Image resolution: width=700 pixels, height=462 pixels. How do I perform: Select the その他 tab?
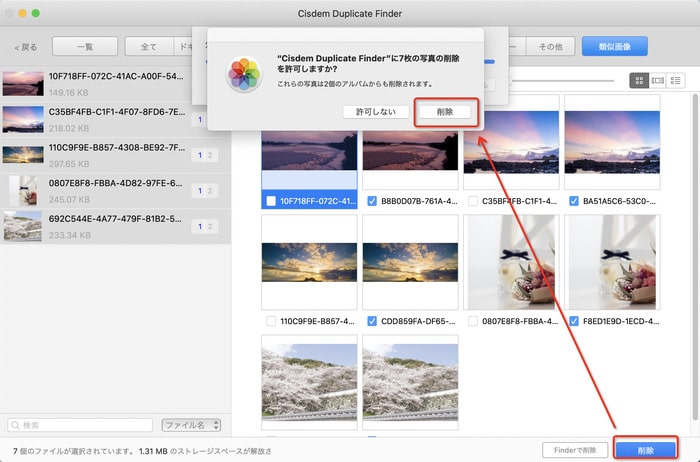coord(550,46)
